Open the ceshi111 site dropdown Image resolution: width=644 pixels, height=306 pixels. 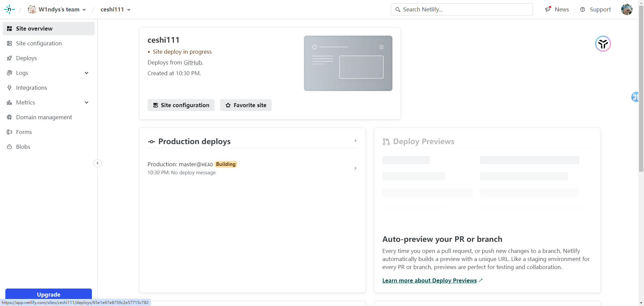(115, 9)
